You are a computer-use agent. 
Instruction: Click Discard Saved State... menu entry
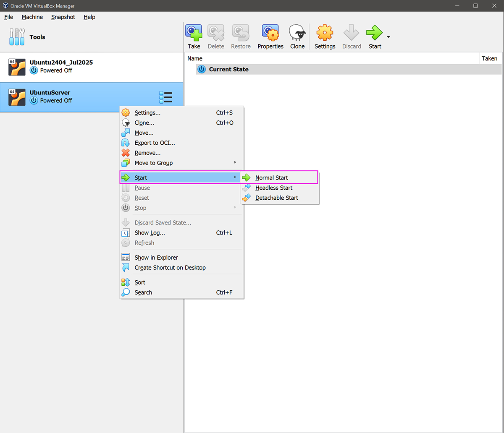point(181,223)
